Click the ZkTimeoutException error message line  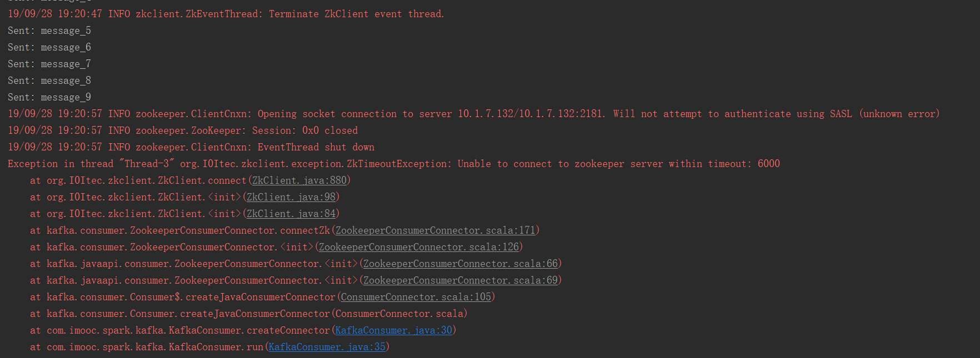(394, 164)
